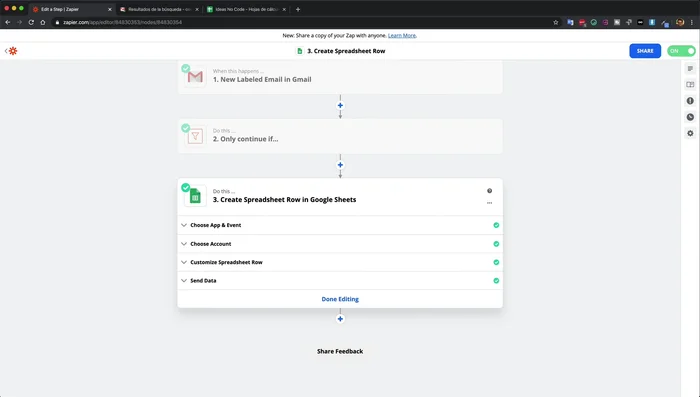Viewport: 700px width, 397px height.
Task: Click the Google Sheets step icon
Action: coord(195,196)
